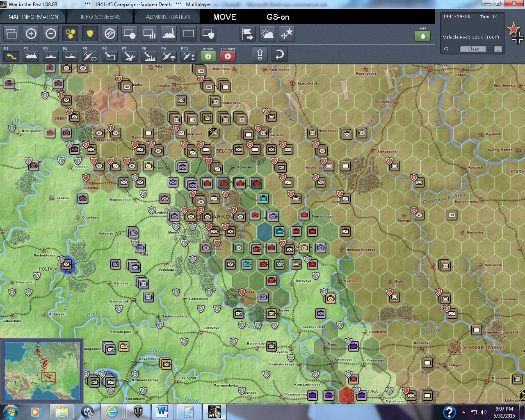The image size is (525, 420).
Task: Select the yellow HQ counter near Magdalinovka
Action: [124, 346]
